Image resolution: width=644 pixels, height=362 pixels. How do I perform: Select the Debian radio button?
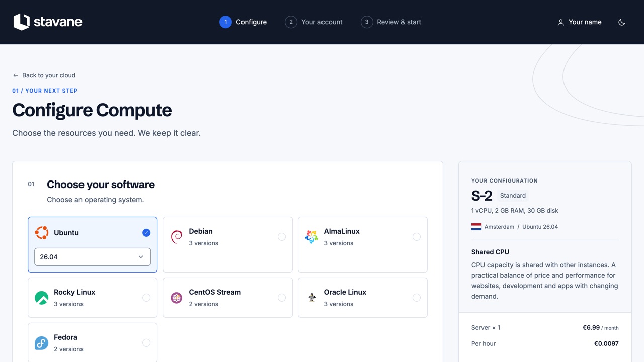[x=282, y=237]
